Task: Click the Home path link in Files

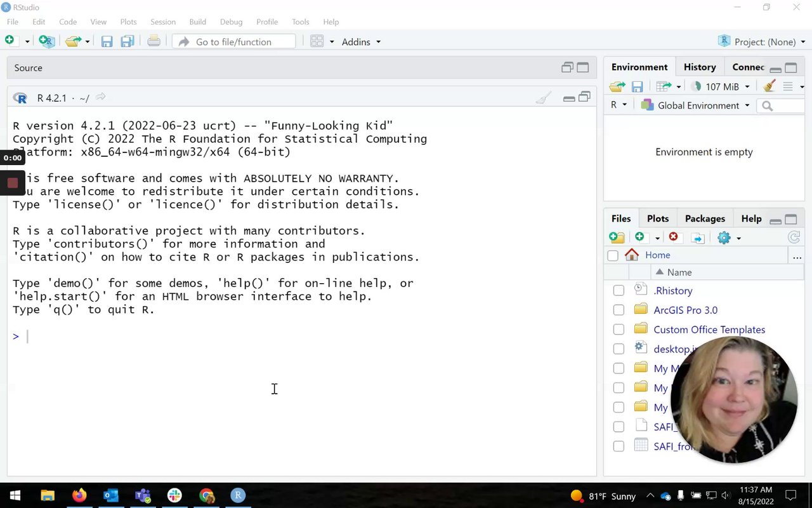Action: [x=657, y=255]
